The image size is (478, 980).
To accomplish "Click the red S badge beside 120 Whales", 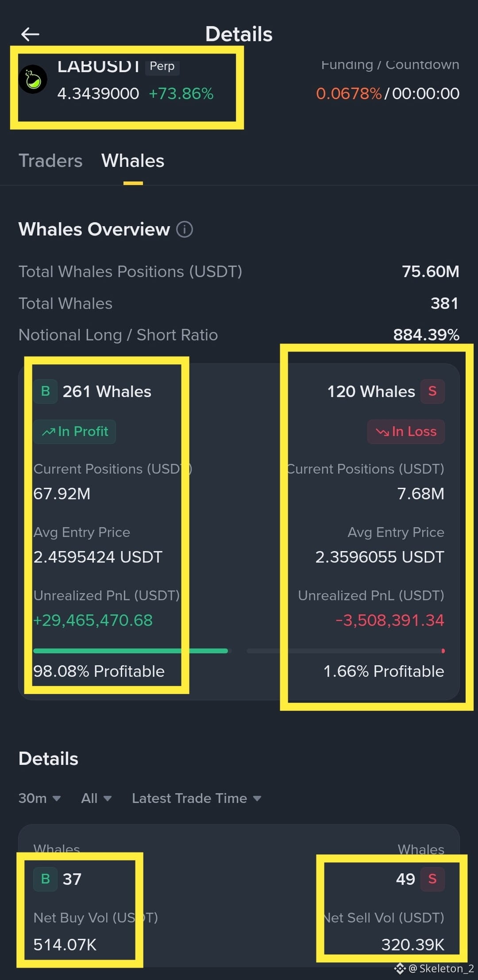I will coord(432,391).
